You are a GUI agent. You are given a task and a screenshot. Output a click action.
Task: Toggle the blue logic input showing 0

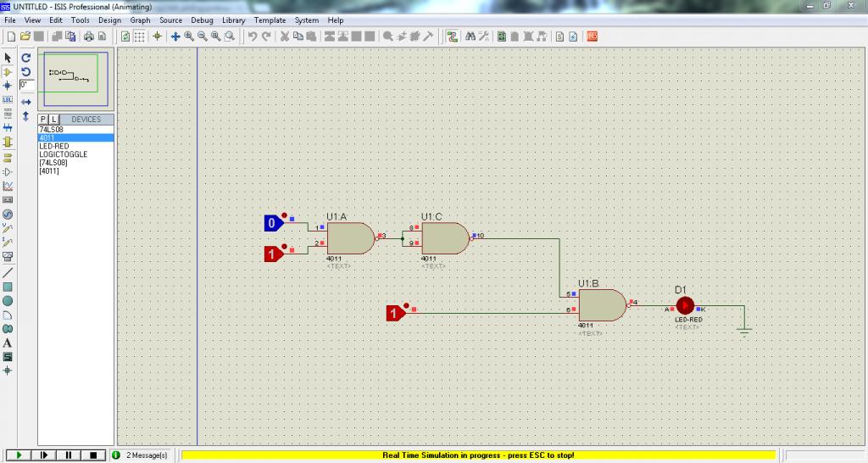(274, 223)
